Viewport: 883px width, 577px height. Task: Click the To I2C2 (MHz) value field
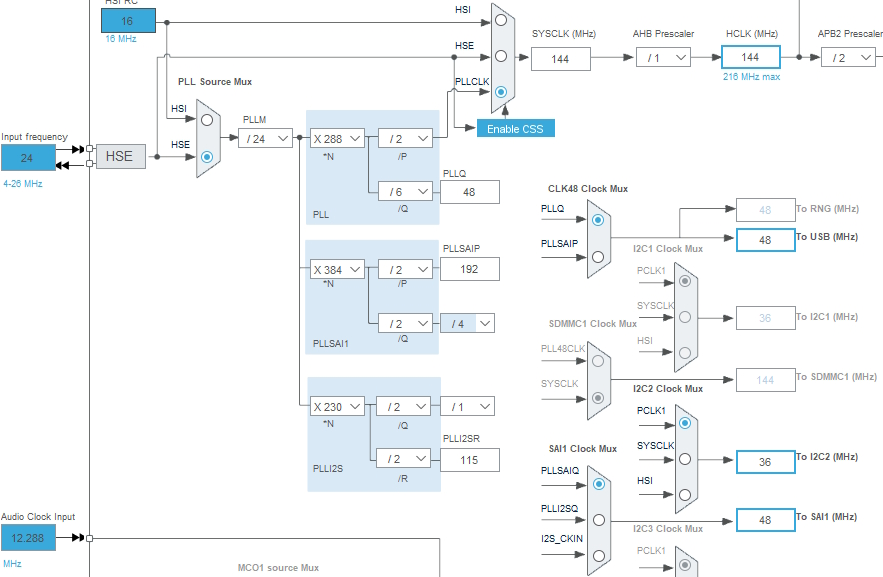coord(765,462)
